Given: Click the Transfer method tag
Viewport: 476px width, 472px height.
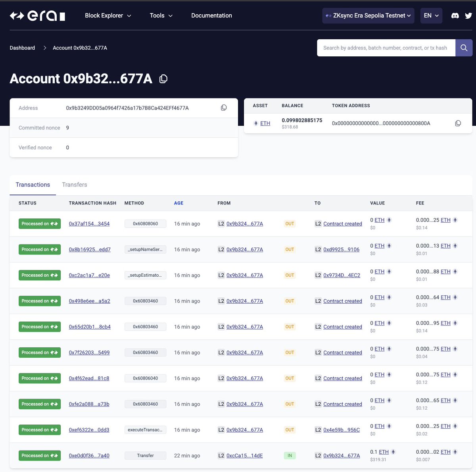Looking at the screenshot, I should coord(145,456).
